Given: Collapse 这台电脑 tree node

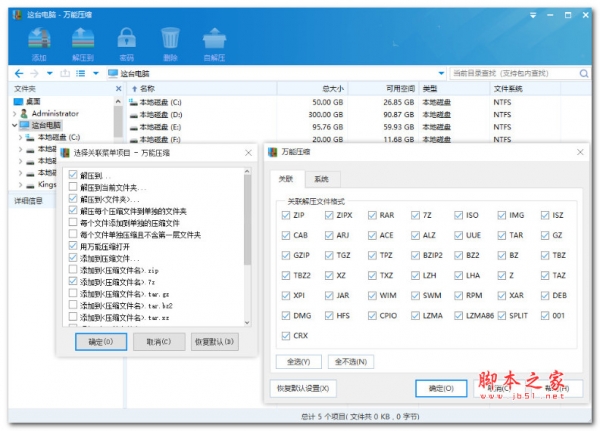Looking at the screenshot, I should [x=15, y=125].
